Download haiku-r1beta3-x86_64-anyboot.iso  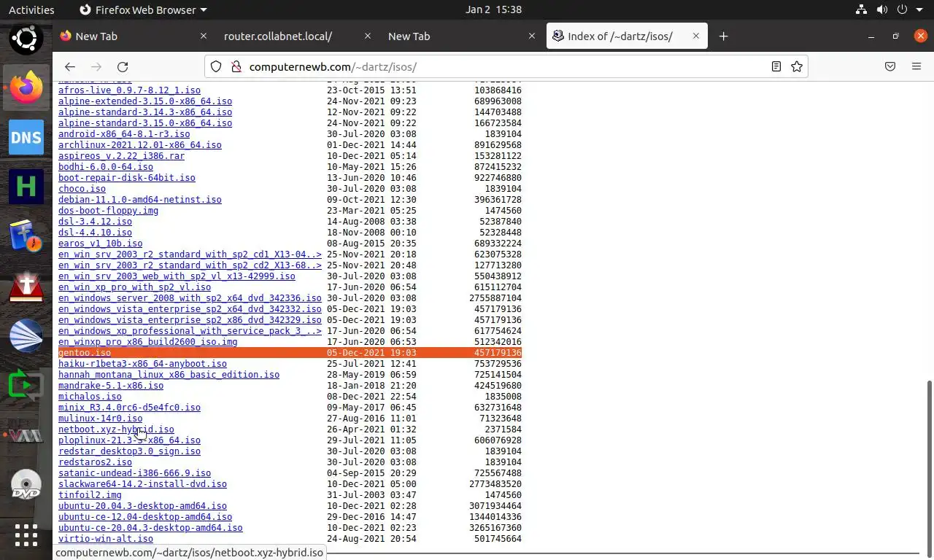pyautogui.click(x=142, y=364)
